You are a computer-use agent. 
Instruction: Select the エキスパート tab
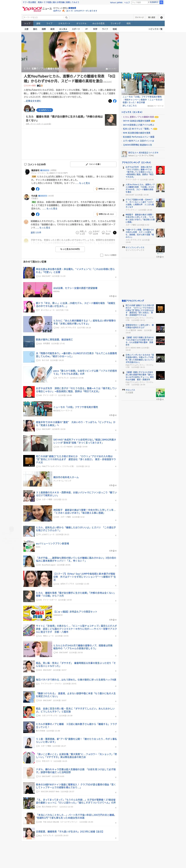64,24
